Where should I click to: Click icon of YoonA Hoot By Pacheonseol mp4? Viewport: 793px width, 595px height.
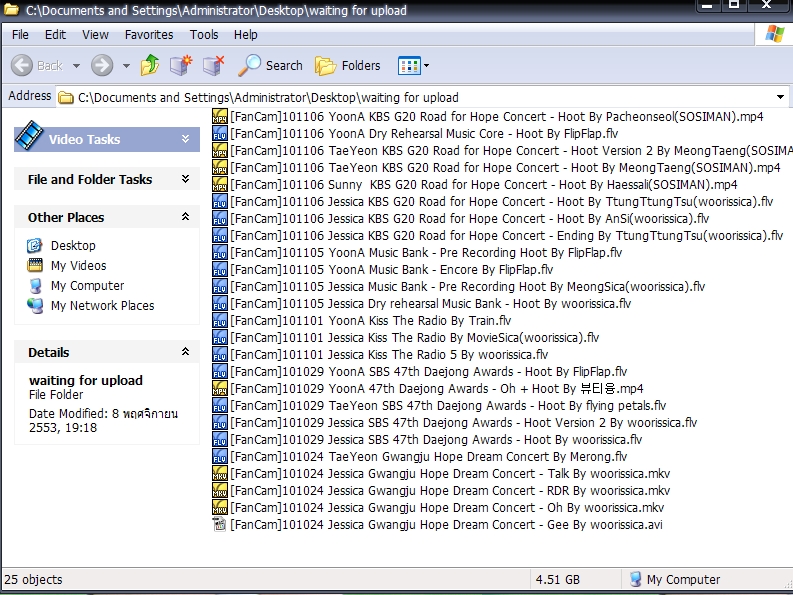[220, 116]
